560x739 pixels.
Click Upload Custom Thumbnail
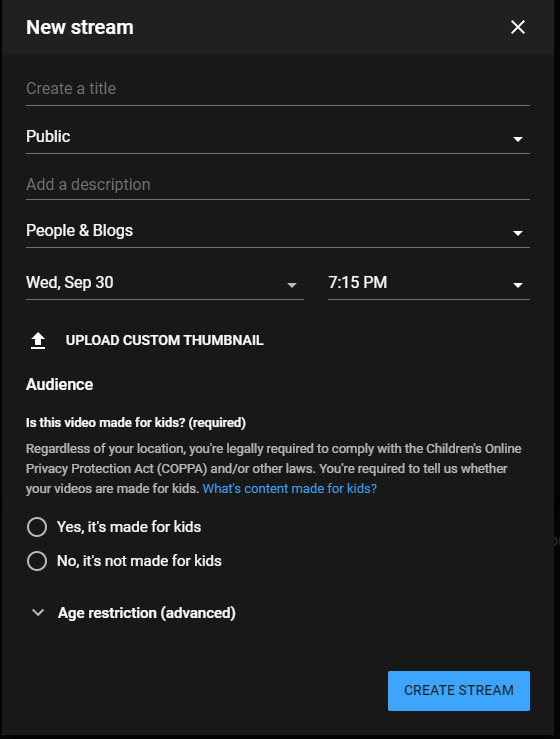pos(165,340)
